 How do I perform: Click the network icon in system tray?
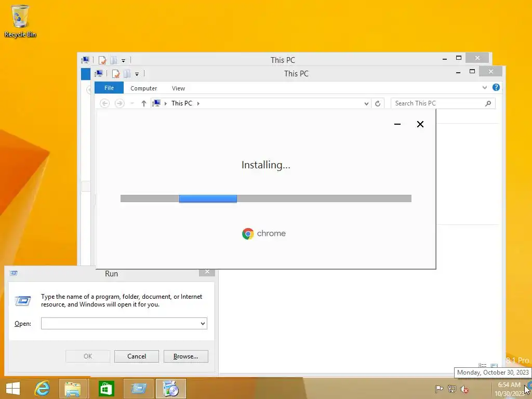coord(451,389)
